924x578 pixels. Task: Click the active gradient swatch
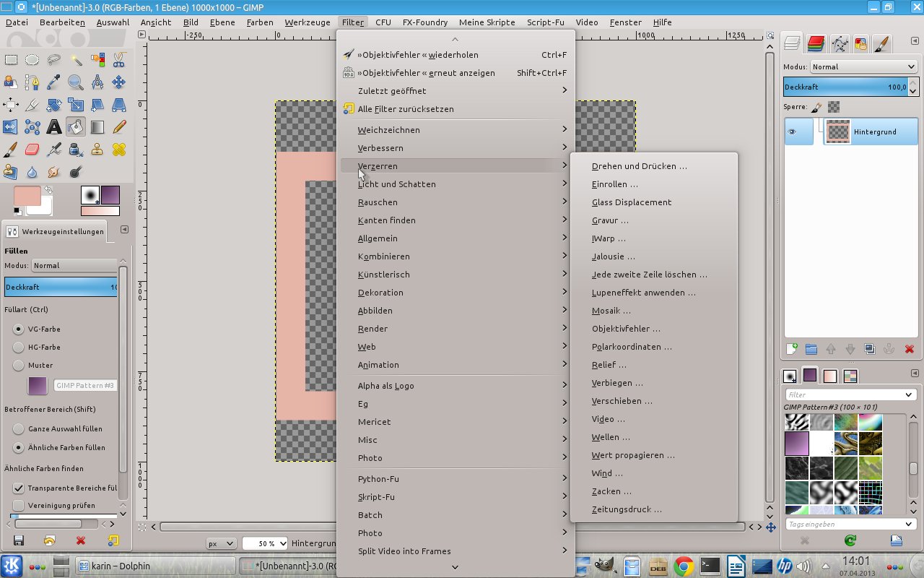100,211
